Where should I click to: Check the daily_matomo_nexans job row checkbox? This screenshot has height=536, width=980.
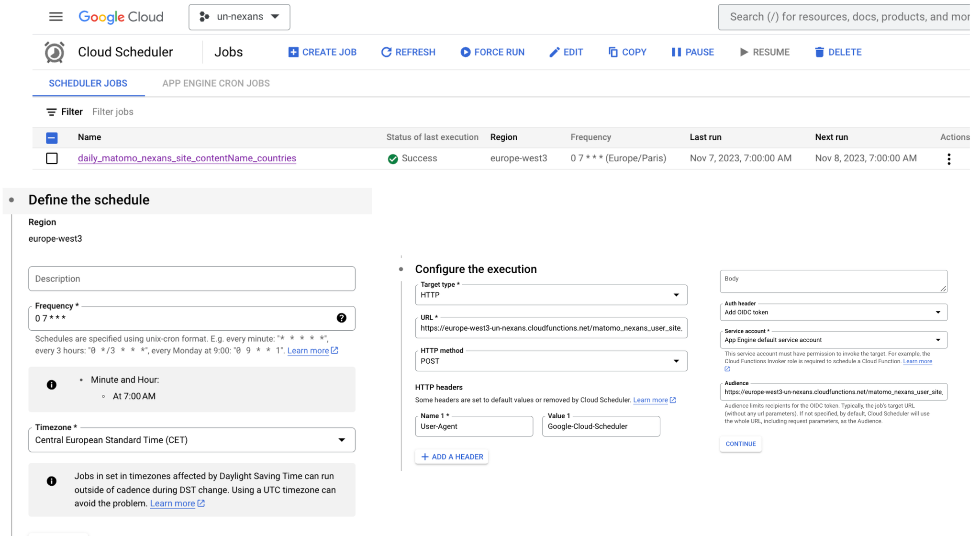pos(52,158)
